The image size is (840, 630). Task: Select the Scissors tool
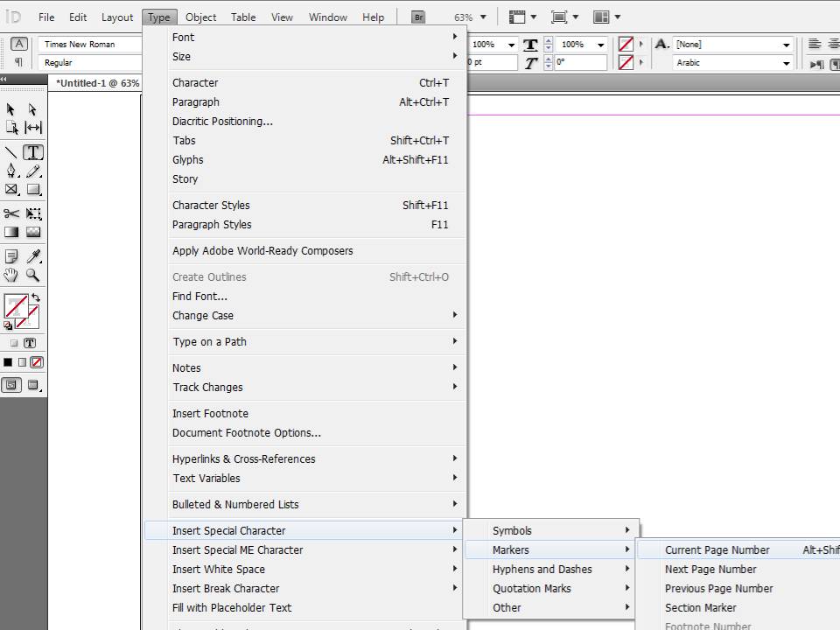11,213
